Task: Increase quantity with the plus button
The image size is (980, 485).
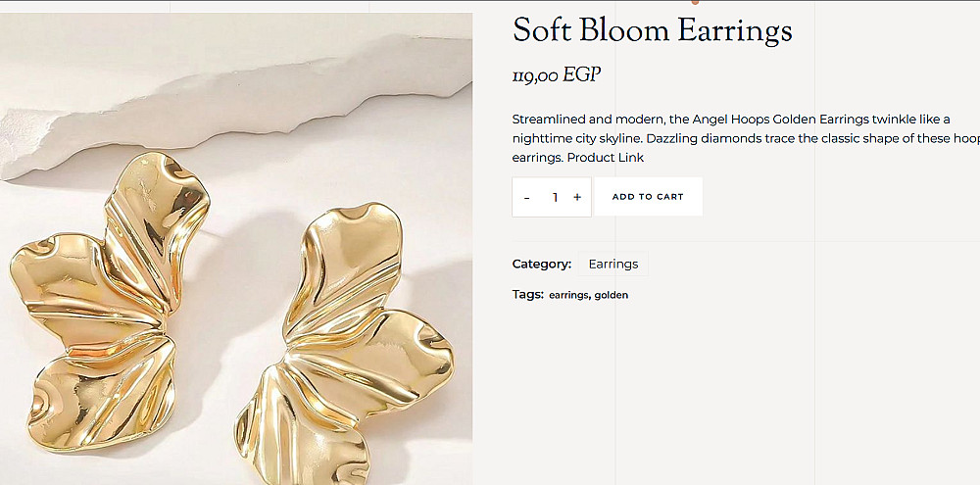Action: tap(577, 197)
